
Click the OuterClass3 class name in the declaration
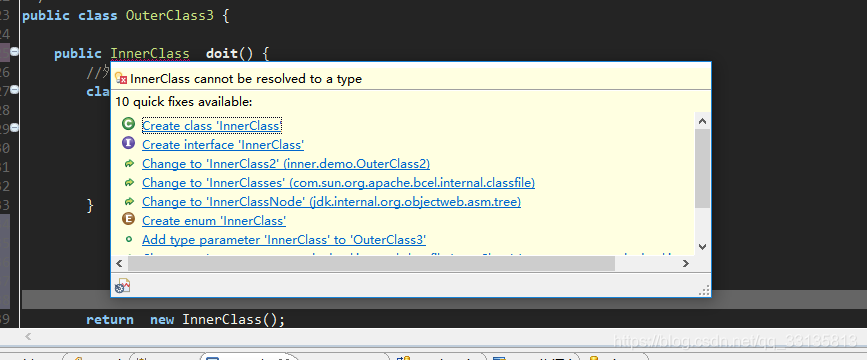pyautogui.click(x=169, y=15)
